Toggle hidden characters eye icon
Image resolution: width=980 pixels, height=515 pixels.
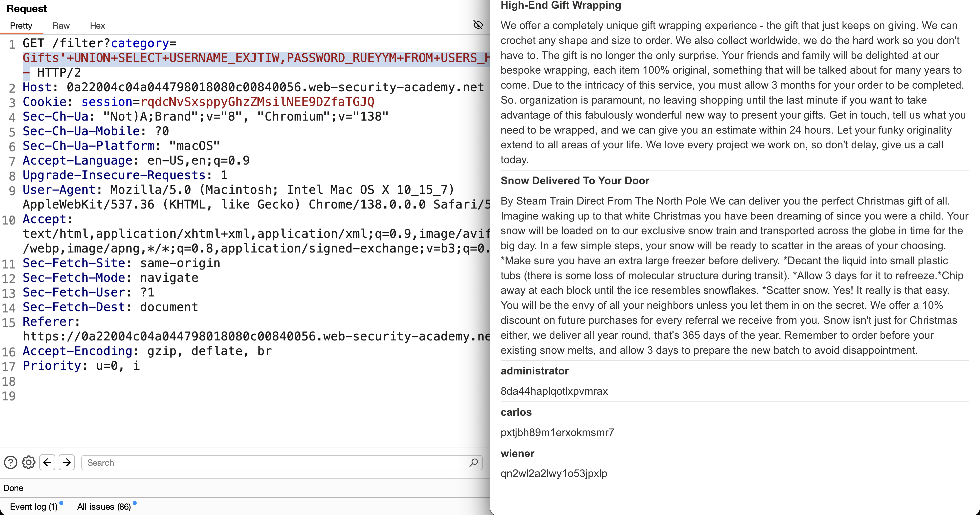[478, 25]
